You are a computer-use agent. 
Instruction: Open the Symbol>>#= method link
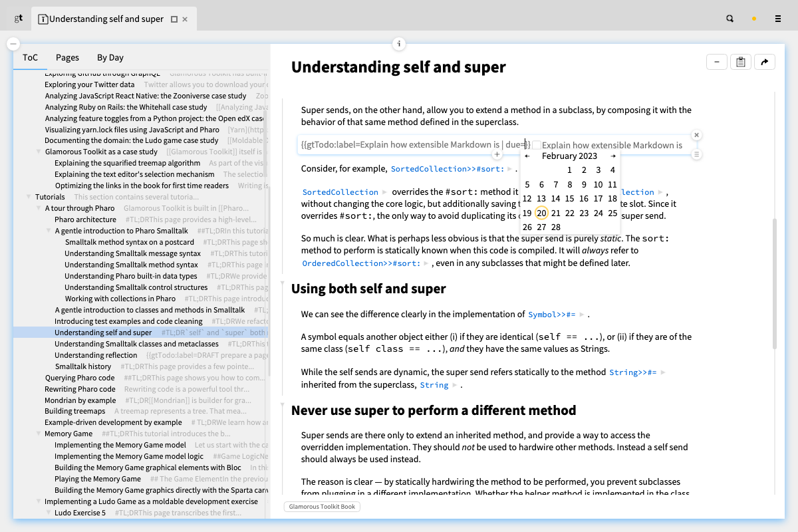[551, 315]
